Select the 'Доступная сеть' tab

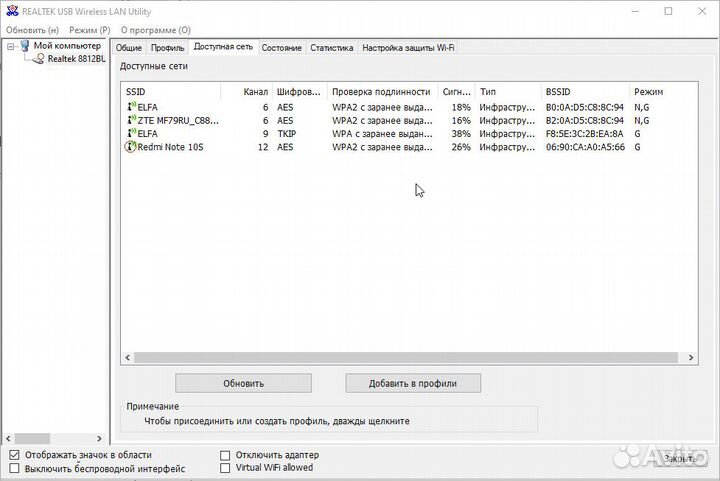coord(223,46)
